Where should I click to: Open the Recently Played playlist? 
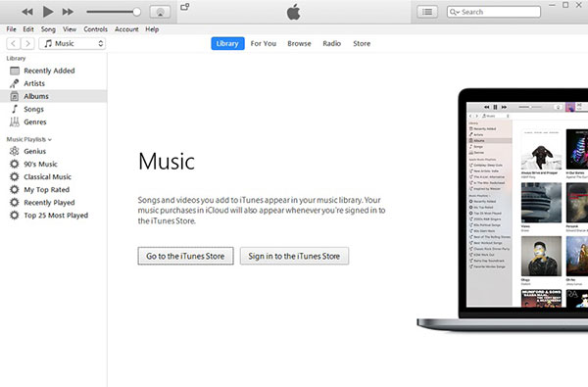[x=49, y=203]
